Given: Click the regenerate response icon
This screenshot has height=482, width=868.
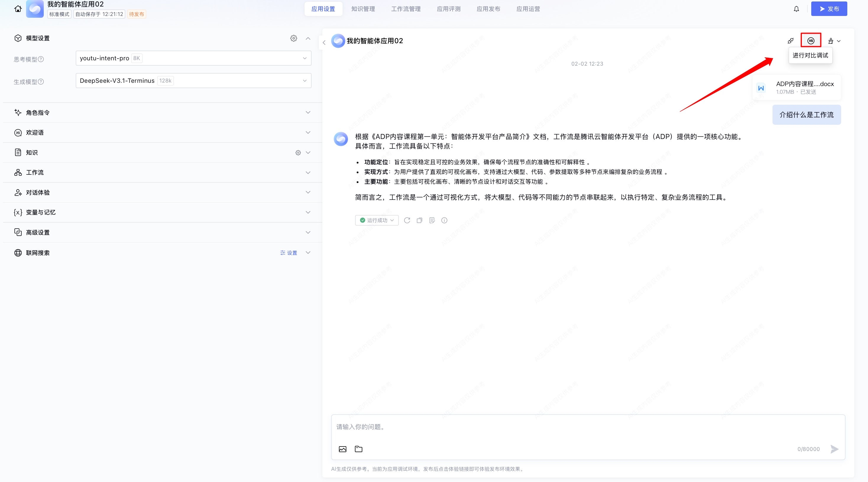Looking at the screenshot, I should (x=407, y=220).
